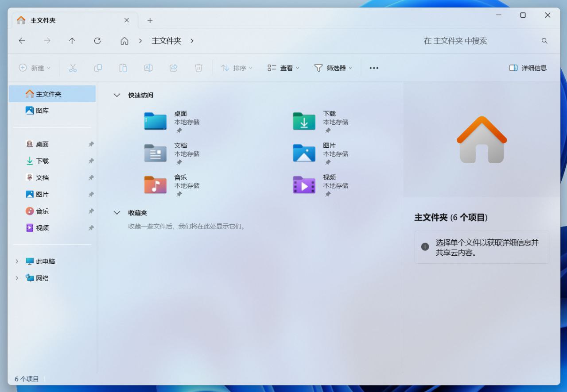Toggle the pin on 视频 sidebar entry
The image size is (567, 392).
click(x=91, y=228)
